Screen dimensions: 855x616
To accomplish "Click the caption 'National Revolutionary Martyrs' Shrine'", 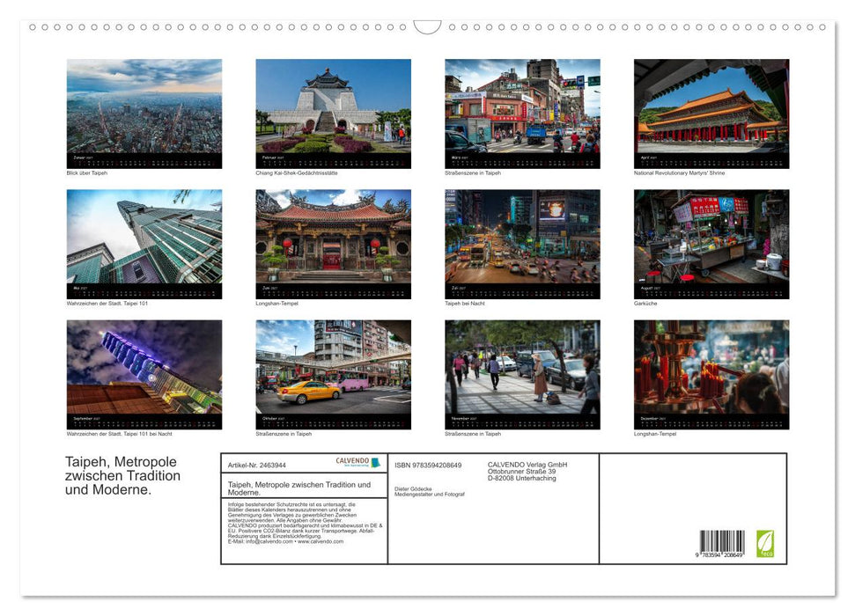I will click(680, 172).
